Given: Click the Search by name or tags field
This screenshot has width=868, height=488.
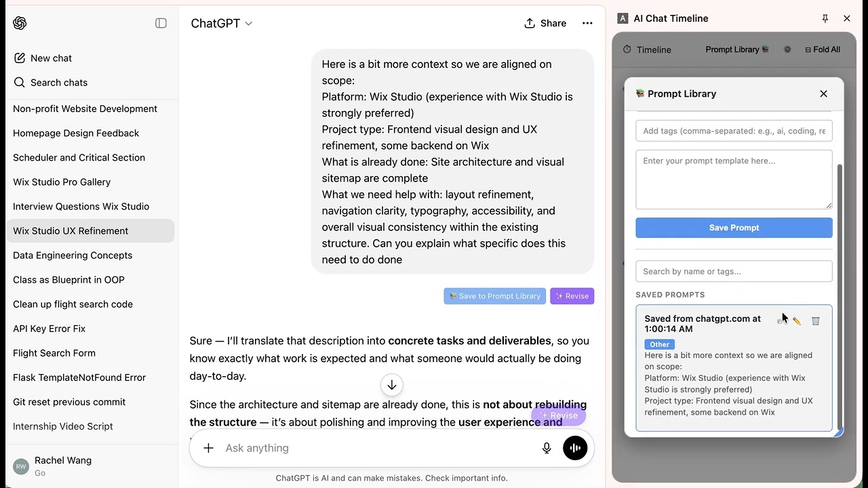Looking at the screenshot, I should pos(734,271).
